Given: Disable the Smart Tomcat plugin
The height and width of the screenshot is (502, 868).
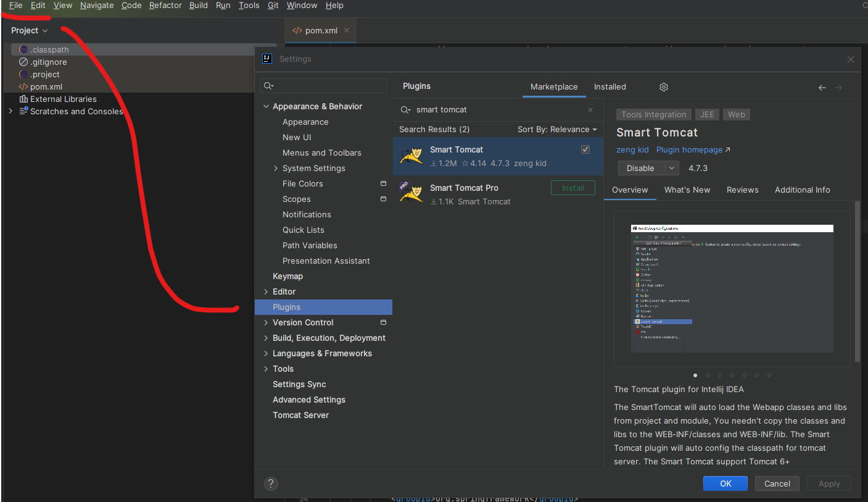Looking at the screenshot, I should pyautogui.click(x=641, y=168).
